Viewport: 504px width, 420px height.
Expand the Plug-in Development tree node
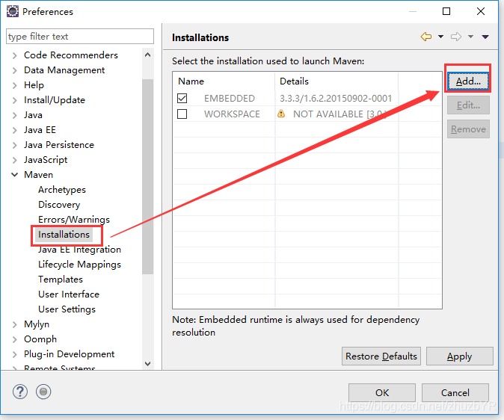coord(14,354)
